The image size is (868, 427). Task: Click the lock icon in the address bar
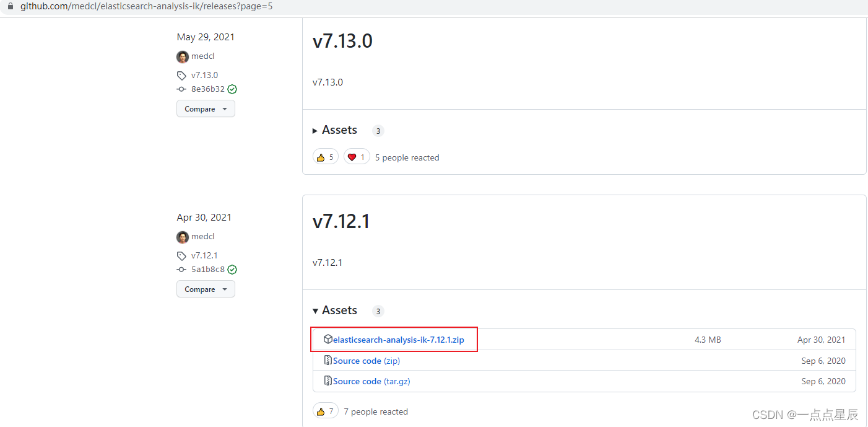(x=10, y=6)
